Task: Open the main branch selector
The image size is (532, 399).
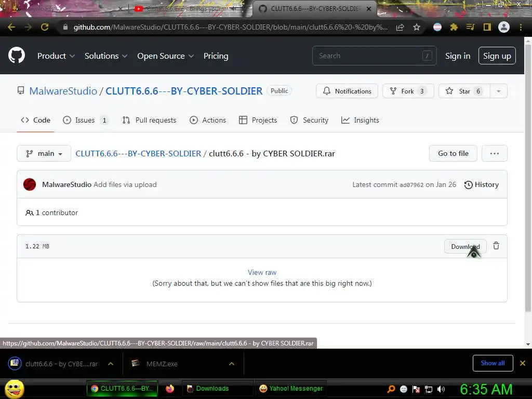Action: (44, 153)
